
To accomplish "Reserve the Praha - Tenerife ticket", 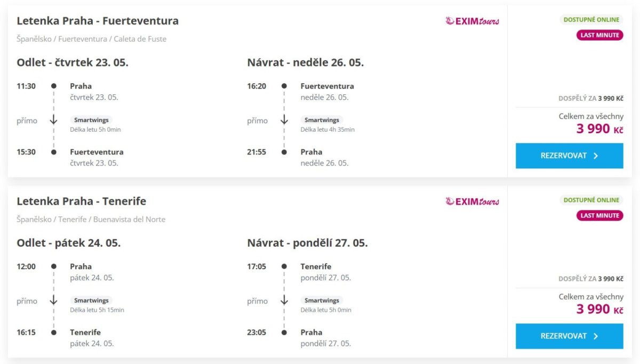I will pos(569,336).
